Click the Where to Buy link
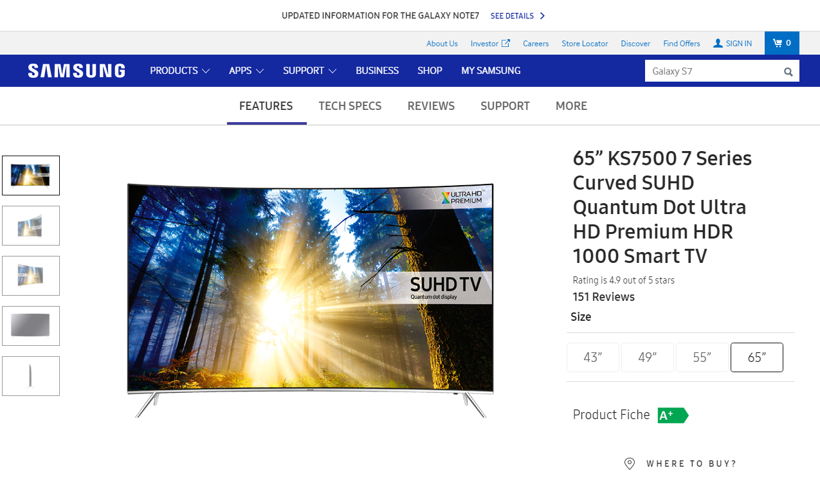820x504 pixels. 691,464
